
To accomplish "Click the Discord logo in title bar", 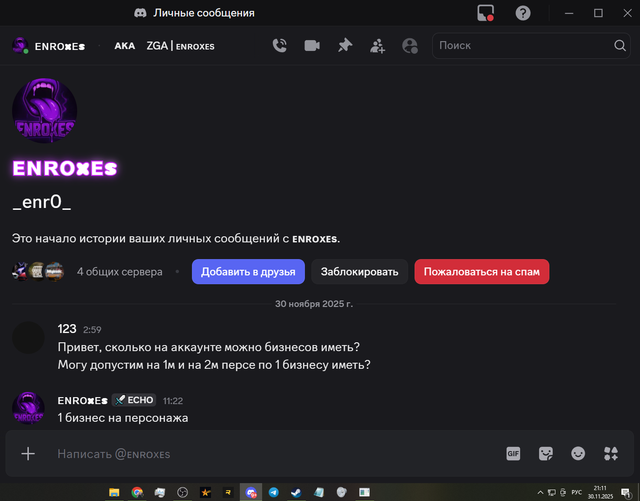I will coord(140,13).
